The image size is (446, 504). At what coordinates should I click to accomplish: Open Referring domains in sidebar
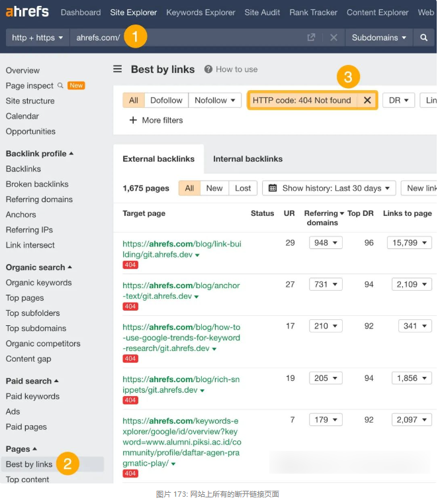click(39, 199)
